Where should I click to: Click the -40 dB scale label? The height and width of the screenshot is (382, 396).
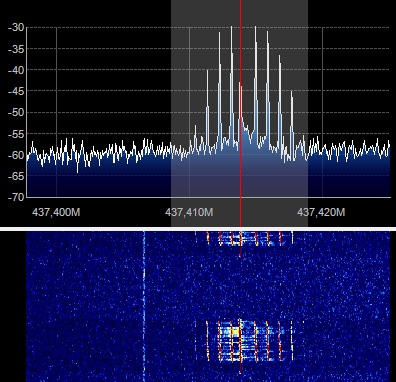[x=16, y=70]
